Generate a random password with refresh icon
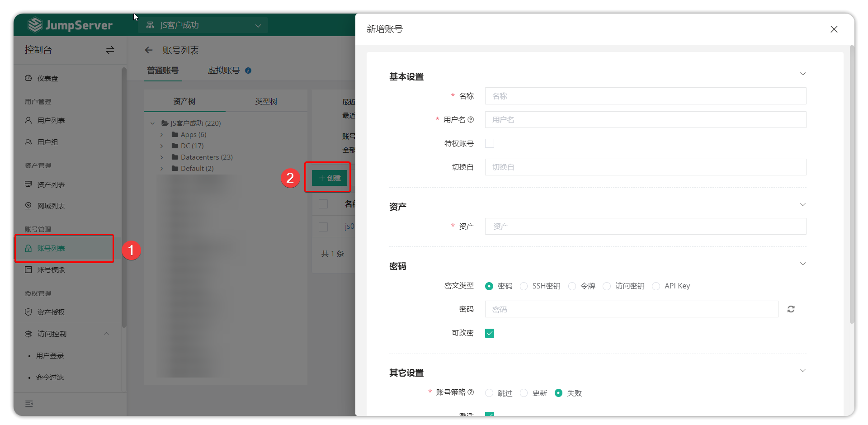The image size is (868, 425). click(791, 309)
